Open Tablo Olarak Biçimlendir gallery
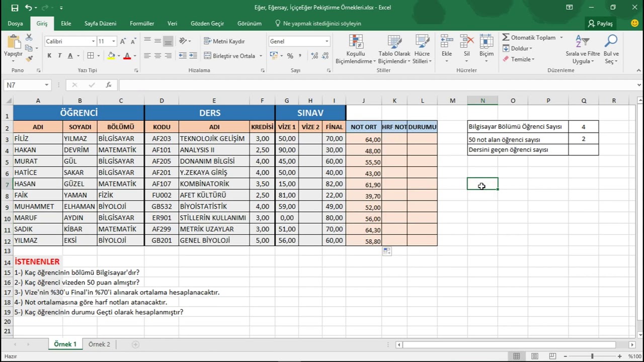Viewport: 644px width, 362px height. point(394,49)
